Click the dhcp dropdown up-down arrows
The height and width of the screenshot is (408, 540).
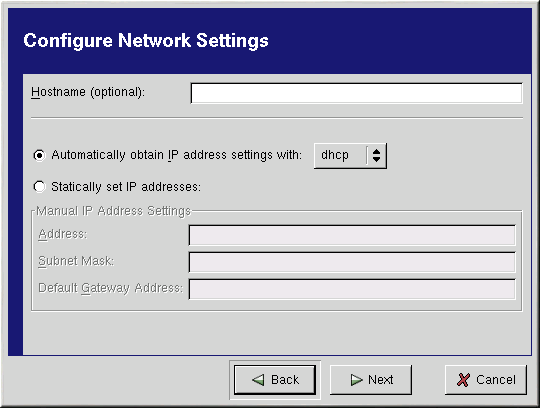point(376,155)
